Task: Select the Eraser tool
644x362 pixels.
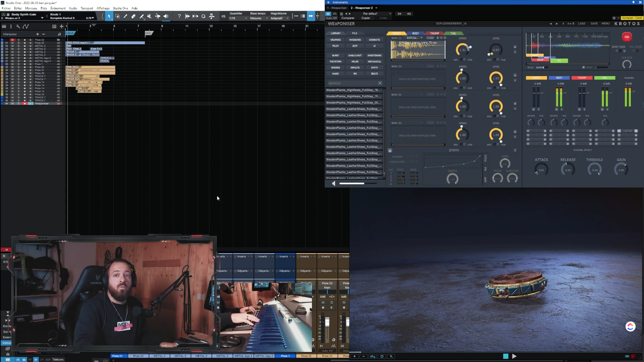Action: [133, 16]
